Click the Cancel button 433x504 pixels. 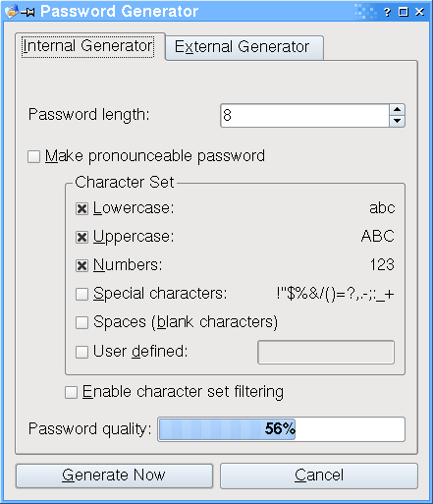[x=319, y=476]
